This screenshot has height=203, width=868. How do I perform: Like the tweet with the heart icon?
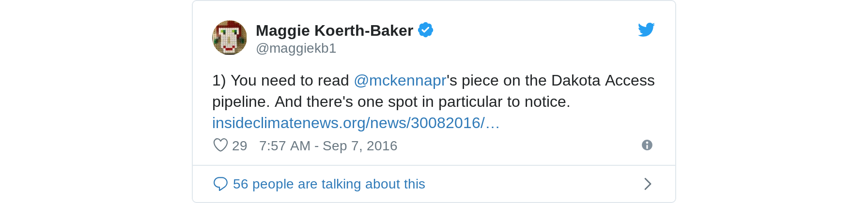(220, 145)
